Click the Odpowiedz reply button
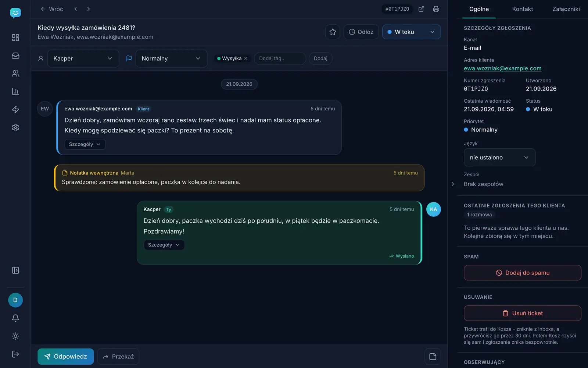Viewport: 588px width, 368px height. point(66,357)
